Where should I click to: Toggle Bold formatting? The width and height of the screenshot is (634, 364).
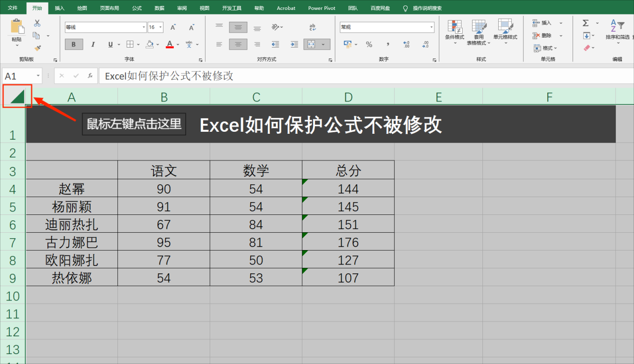click(74, 45)
